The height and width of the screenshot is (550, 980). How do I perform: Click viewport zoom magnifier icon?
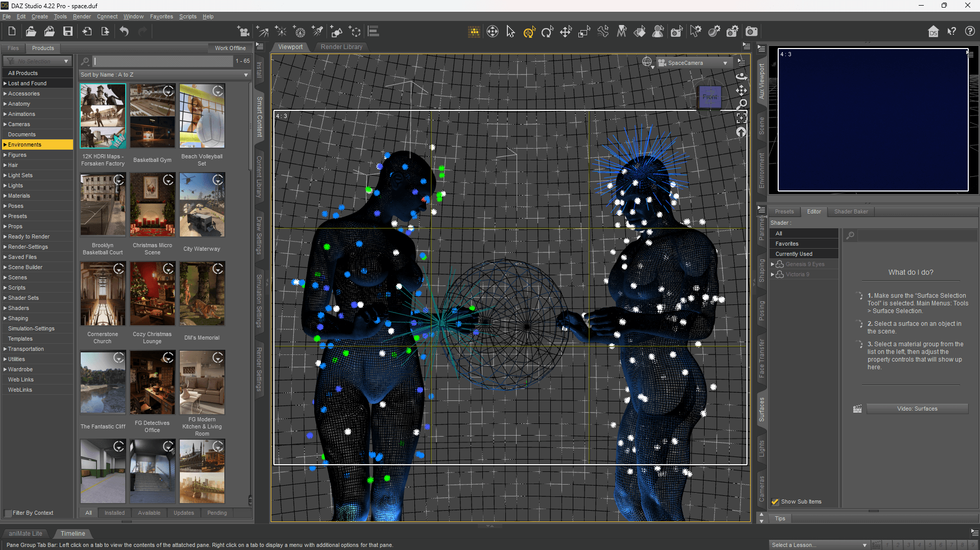[741, 104]
